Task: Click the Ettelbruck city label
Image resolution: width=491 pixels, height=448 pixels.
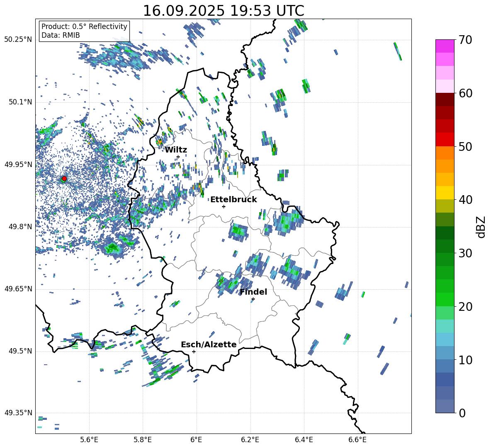Action: (233, 200)
